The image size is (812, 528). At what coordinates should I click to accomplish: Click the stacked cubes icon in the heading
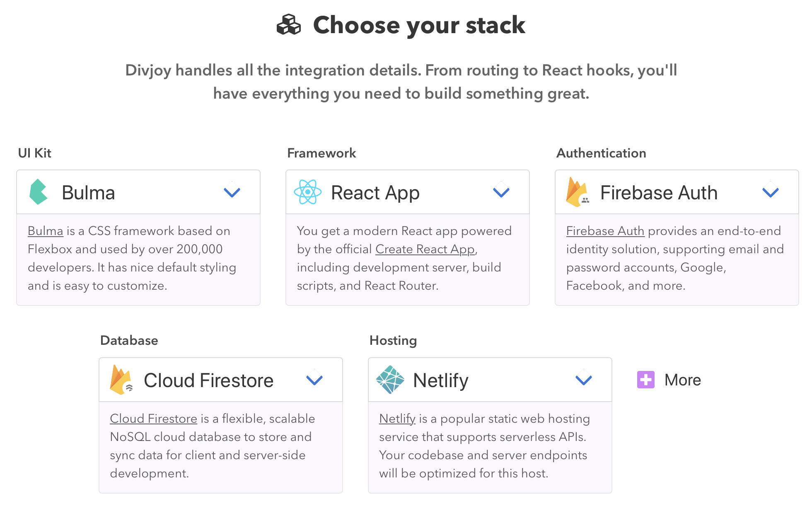point(289,26)
